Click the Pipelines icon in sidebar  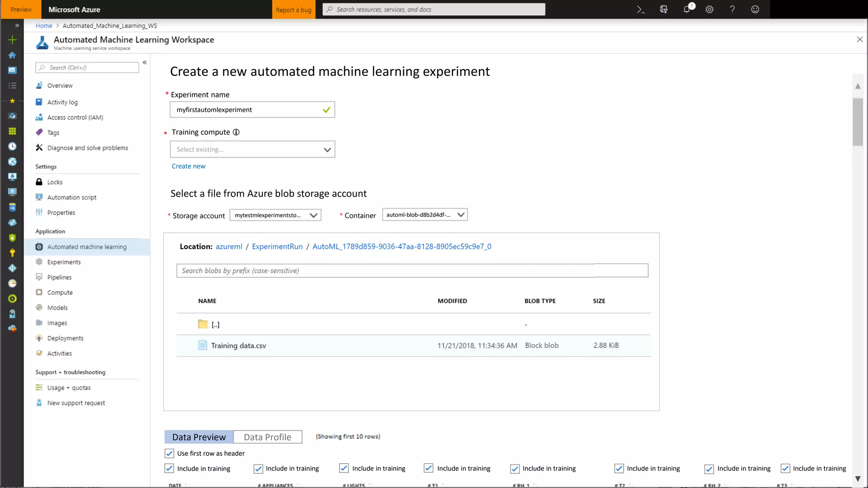[x=39, y=277]
